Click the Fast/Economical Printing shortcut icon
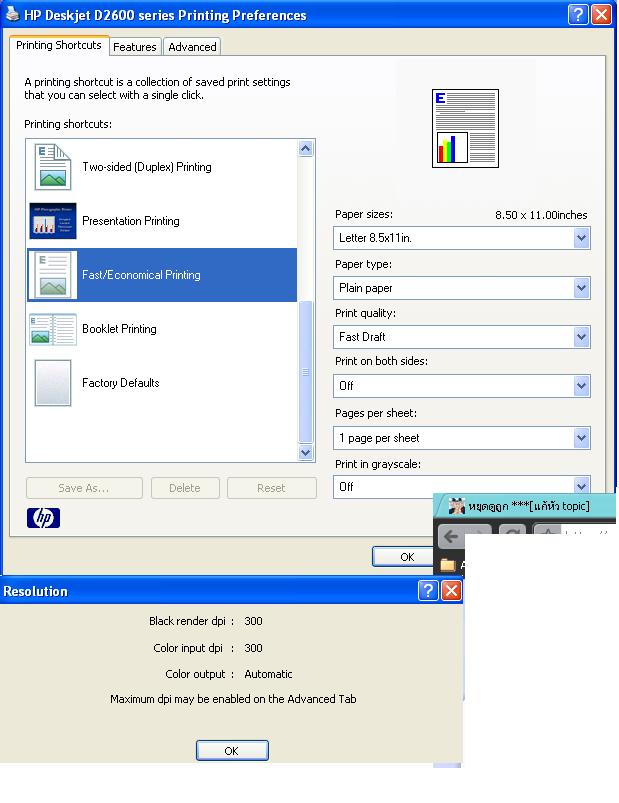Screen dimensions: 619x803 point(53,275)
